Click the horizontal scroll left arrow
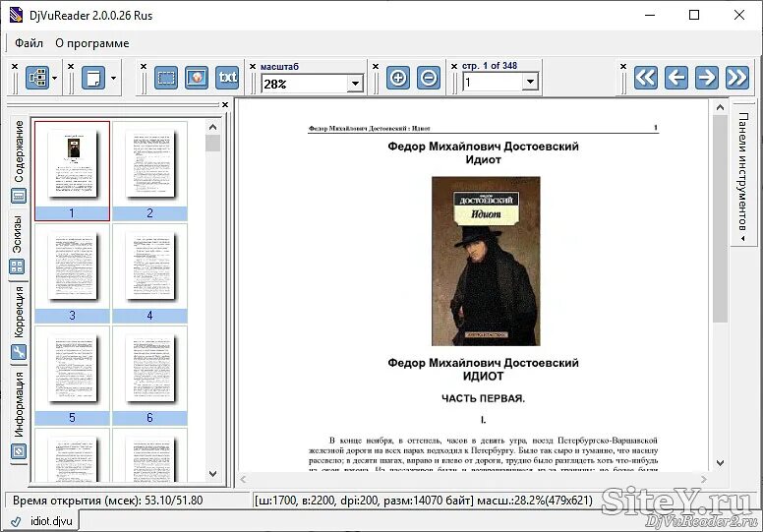 (243, 480)
